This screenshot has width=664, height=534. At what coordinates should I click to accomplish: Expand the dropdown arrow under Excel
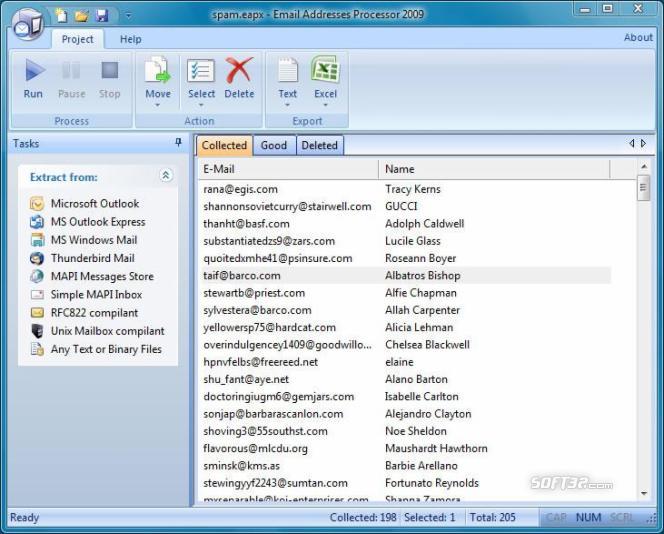[325, 105]
